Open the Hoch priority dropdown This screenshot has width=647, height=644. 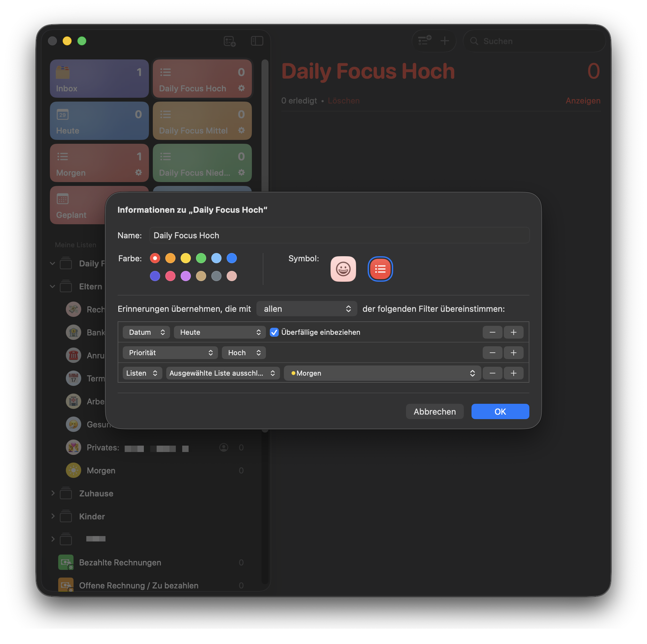[x=244, y=352]
